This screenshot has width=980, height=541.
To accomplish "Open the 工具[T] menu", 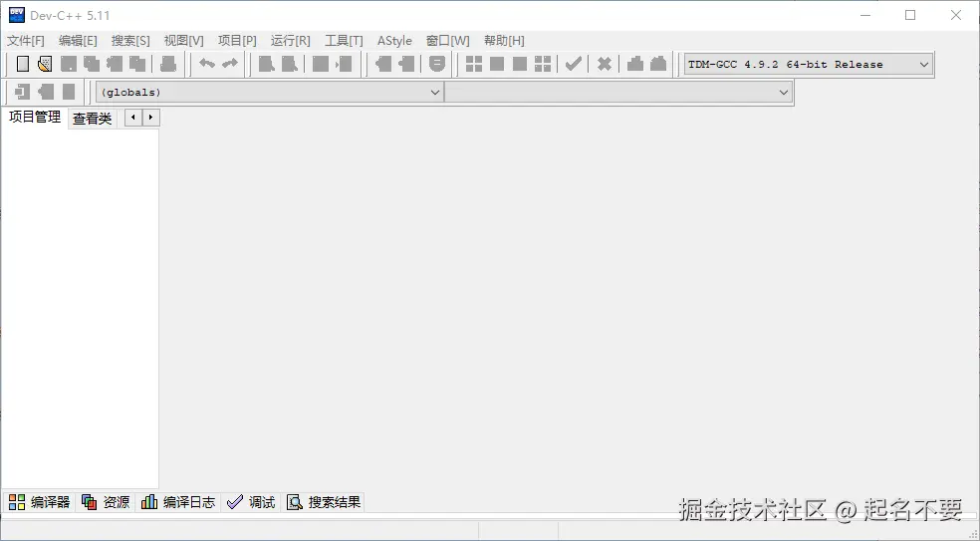I will point(344,41).
